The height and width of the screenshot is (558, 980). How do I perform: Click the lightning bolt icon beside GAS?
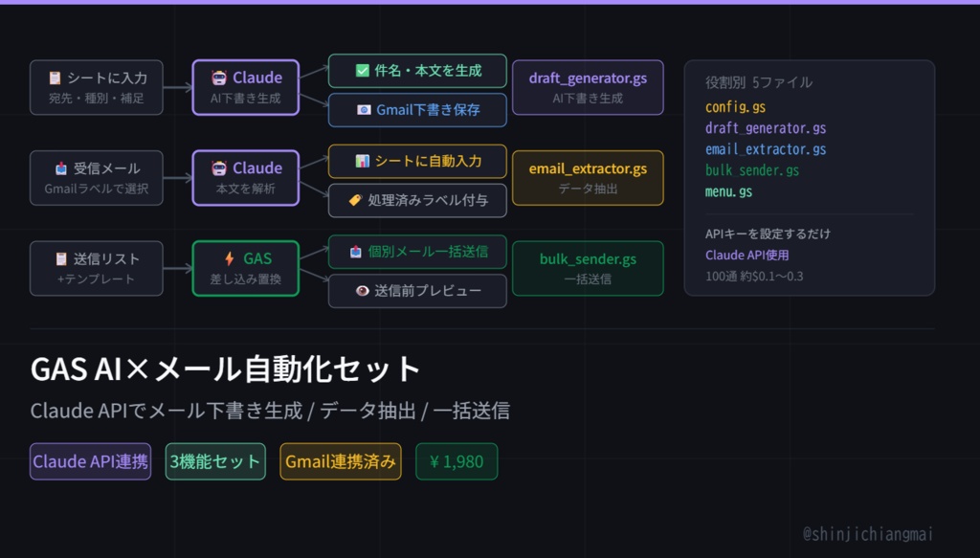(x=230, y=258)
